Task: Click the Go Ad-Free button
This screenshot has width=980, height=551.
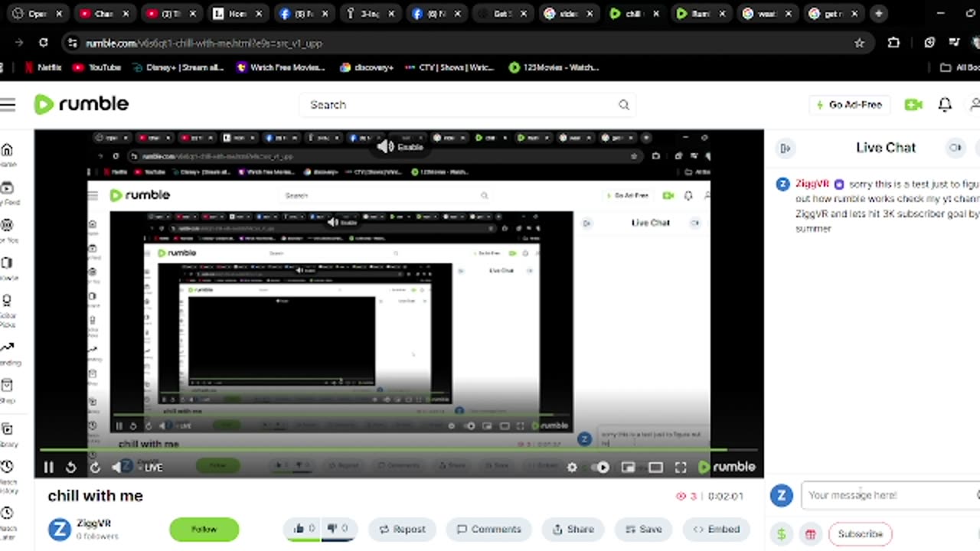Action: pyautogui.click(x=849, y=105)
